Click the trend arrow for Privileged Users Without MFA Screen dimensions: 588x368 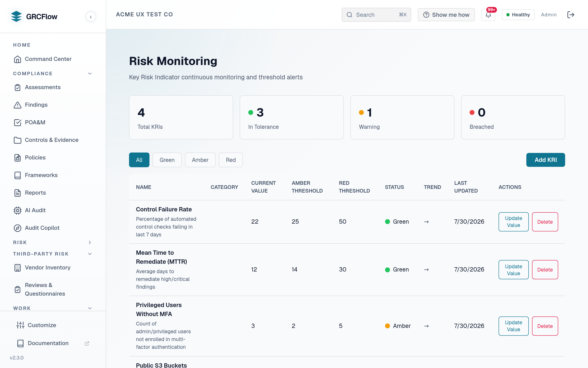click(x=427, y=326)
